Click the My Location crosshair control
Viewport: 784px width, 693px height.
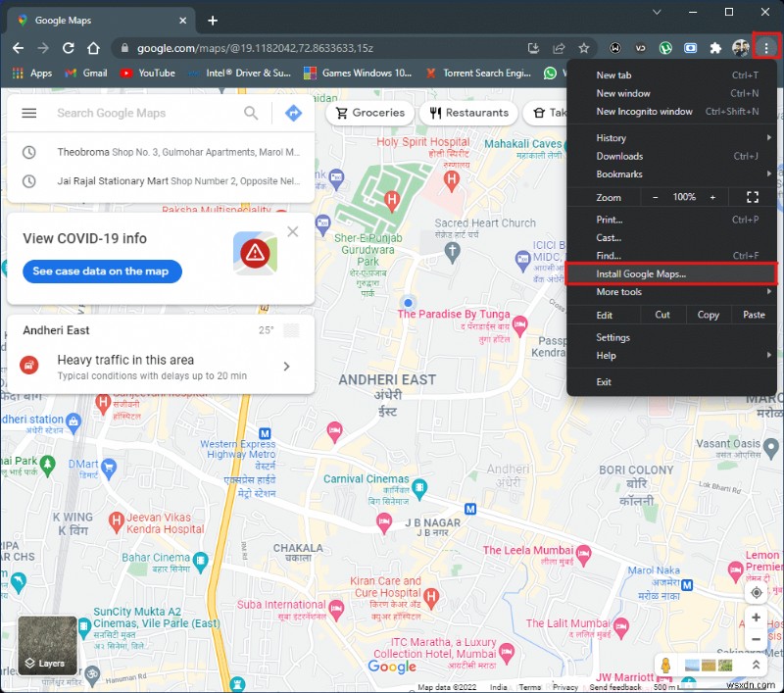click(x=756, y=592)
